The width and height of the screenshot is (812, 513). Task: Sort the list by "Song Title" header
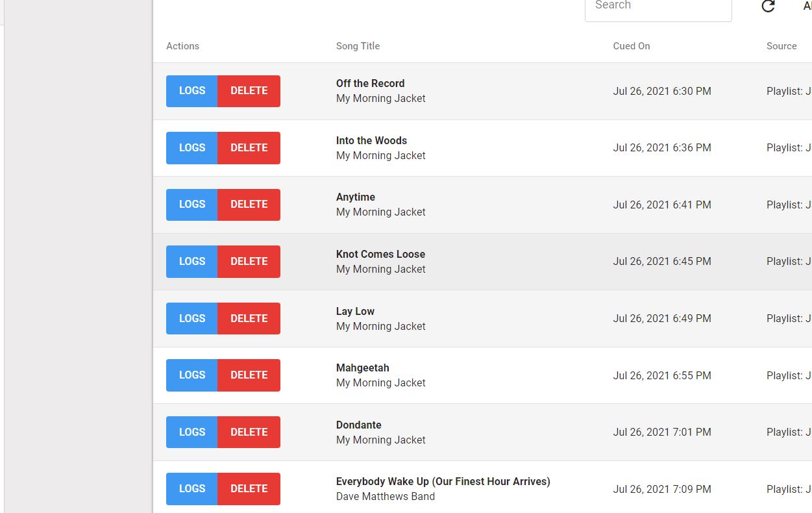click(358, 45)
